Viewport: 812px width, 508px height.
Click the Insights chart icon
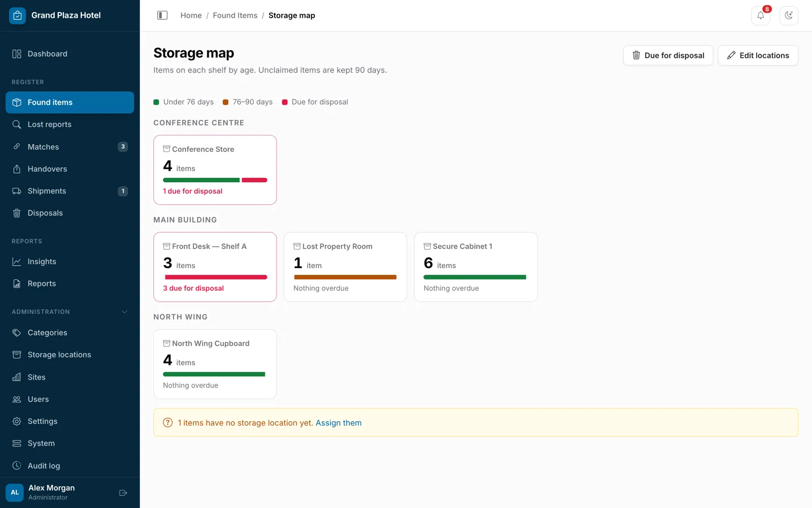click(x=17, y=262)
